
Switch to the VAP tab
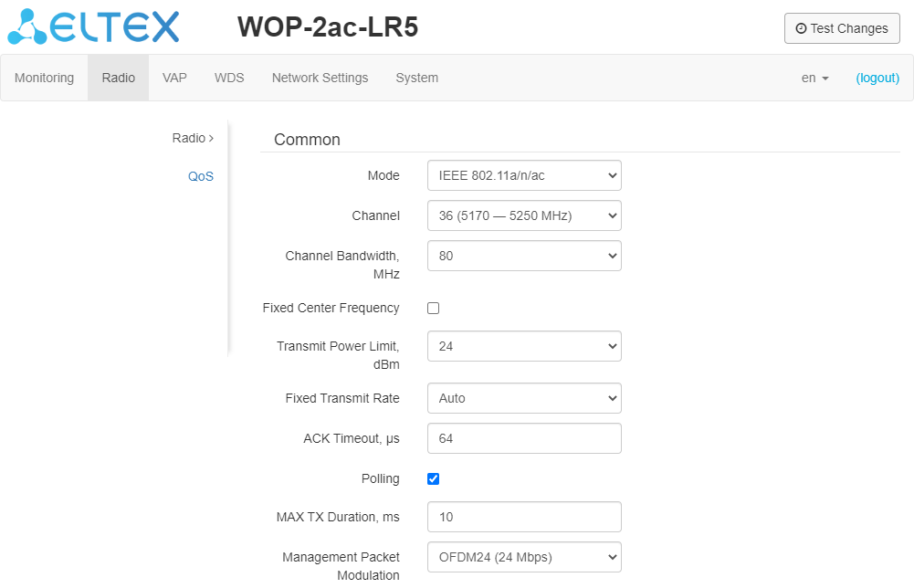coord(174,78)
